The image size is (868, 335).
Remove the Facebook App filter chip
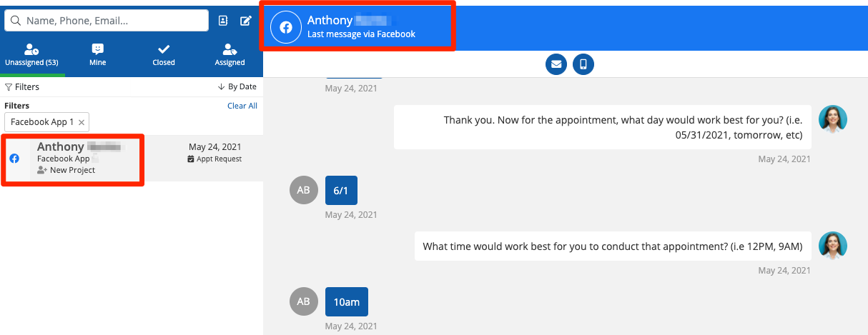pyautogui.click(x=82, y=122)
